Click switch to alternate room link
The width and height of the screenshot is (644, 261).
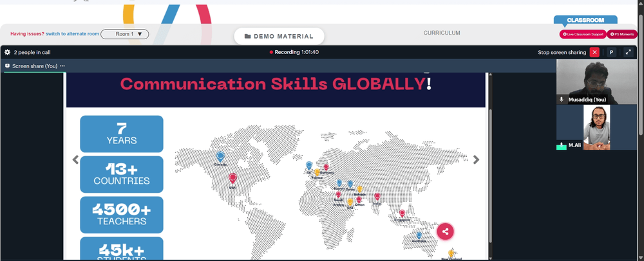click(x=72, y=34)
